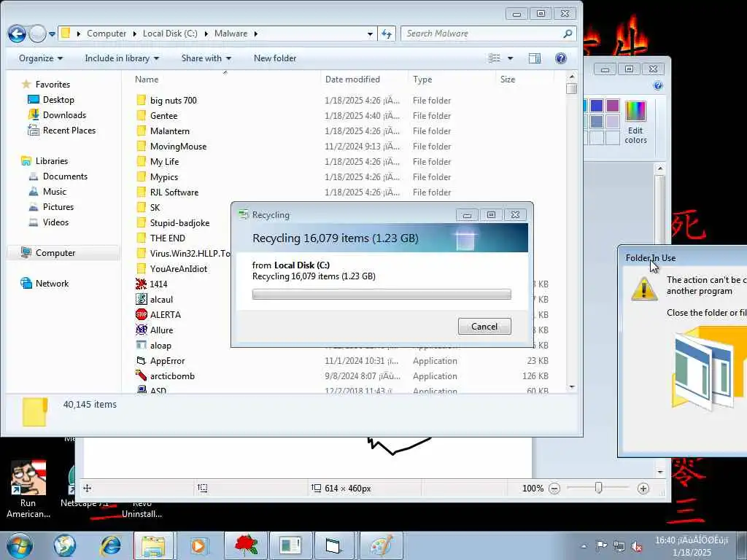Open the Organize menu
The image size is (747, 560).
(x=41, y=58)
